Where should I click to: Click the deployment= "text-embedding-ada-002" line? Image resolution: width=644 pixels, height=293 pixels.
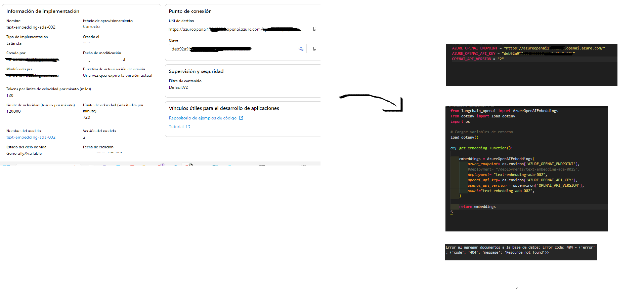(507, 175)
